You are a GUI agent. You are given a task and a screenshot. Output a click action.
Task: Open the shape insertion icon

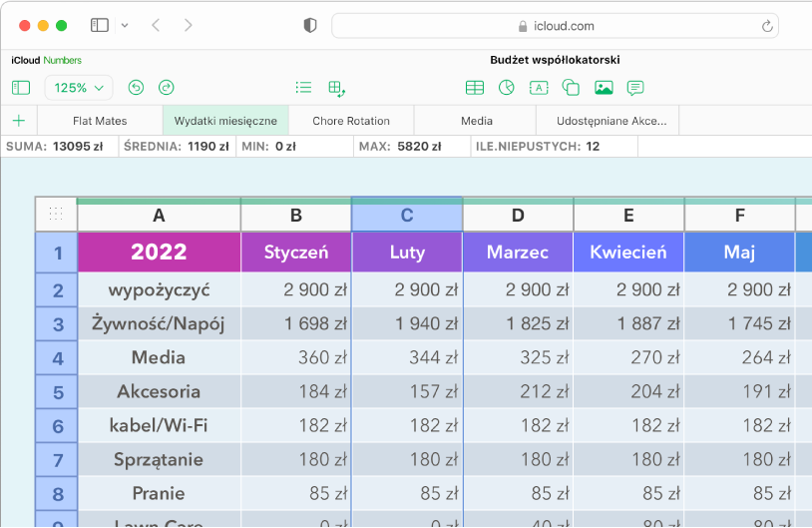point(571,88)
